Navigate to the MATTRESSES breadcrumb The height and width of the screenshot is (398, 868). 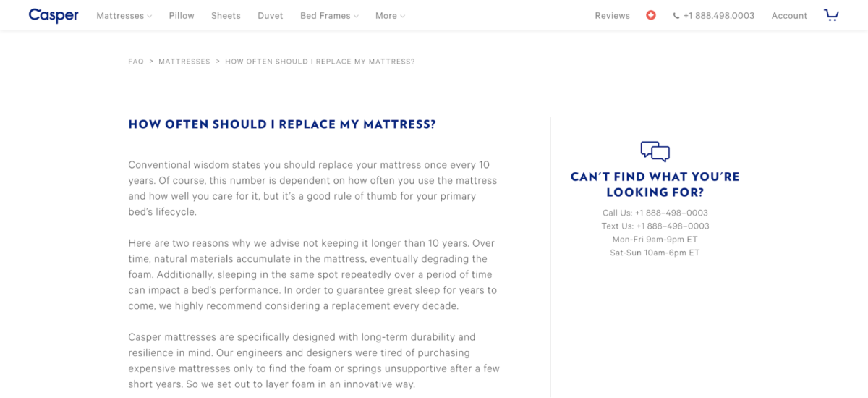pyautogui.click(x=184, y=62)
